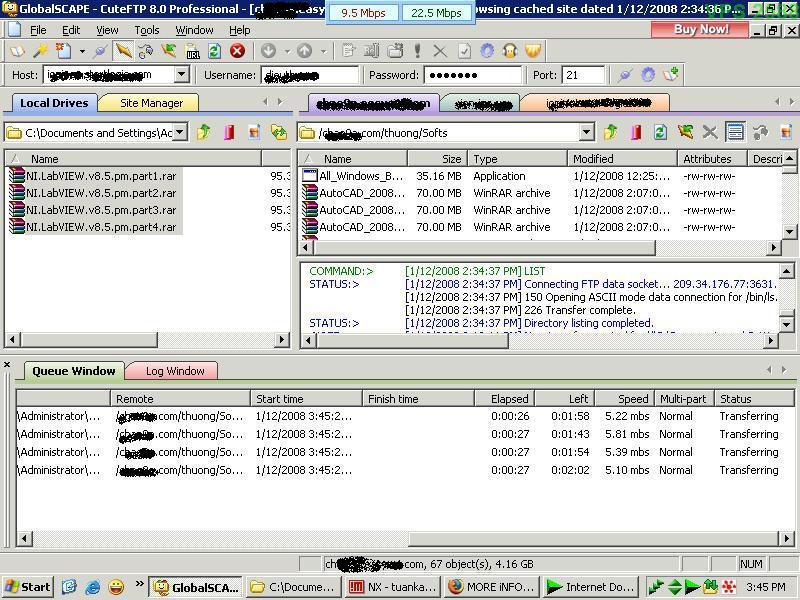The width and height of the screenshot is (800, 600).
Task: Select NI.LabVIEW.v8.5.pm.part1.rar in local list
Action: pyautogui.click(x=95, y=176)
